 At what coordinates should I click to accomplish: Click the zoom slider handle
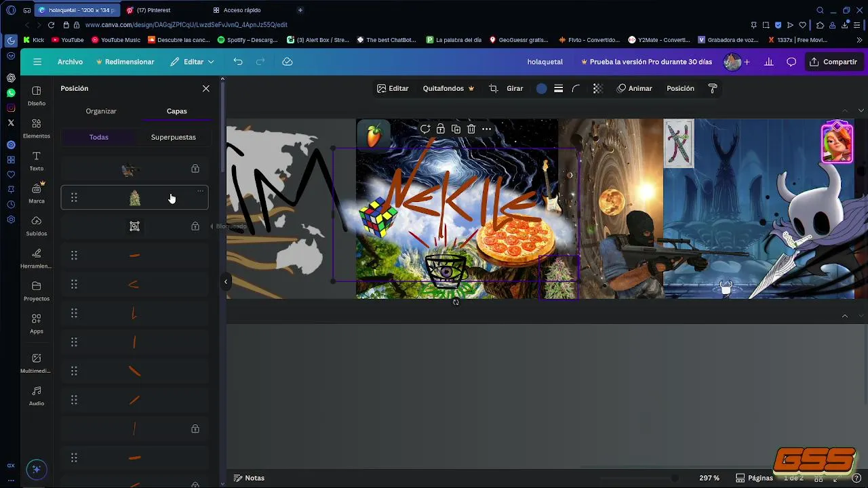pos(674,478)
